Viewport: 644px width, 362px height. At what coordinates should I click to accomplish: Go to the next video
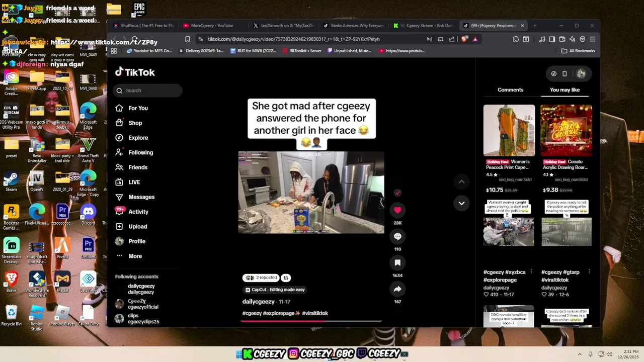461,203
